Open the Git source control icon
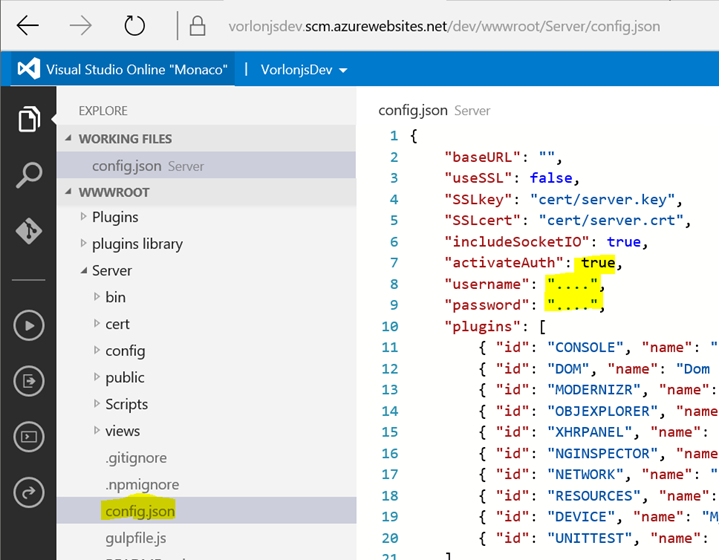719x560 pixels. pos(28,231)
